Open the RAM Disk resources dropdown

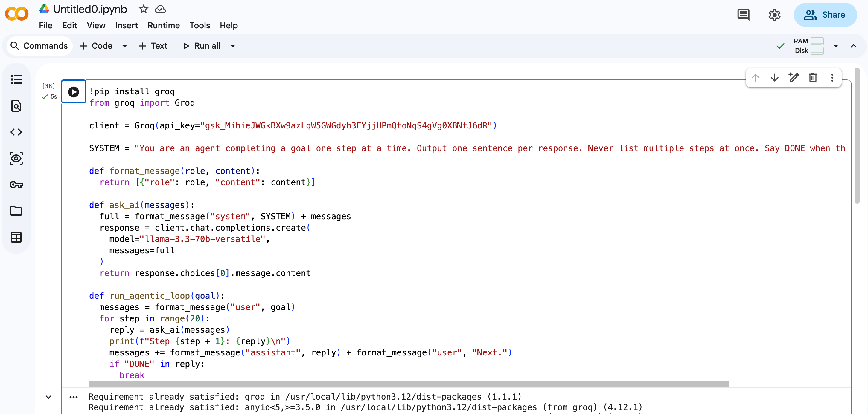pos(835,46)
